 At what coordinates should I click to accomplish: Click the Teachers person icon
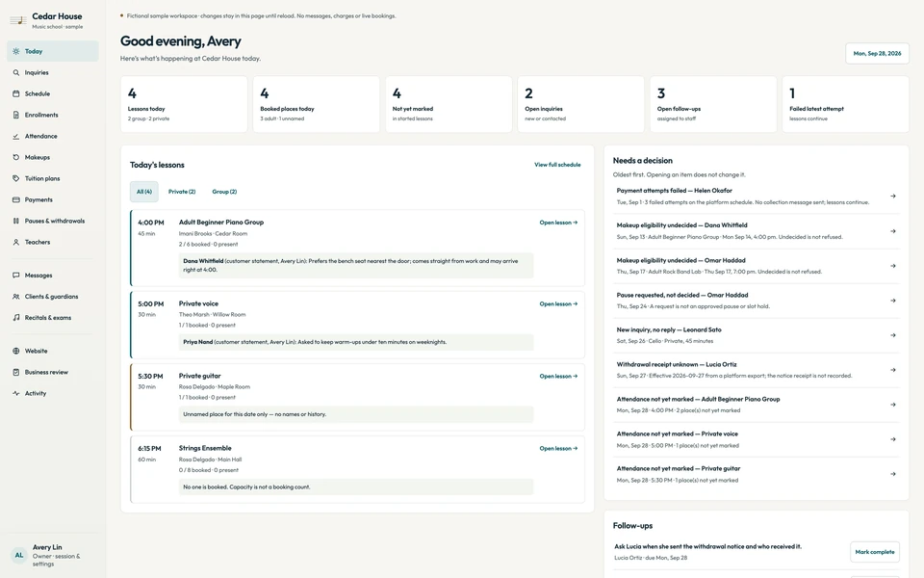coord(16,243)
